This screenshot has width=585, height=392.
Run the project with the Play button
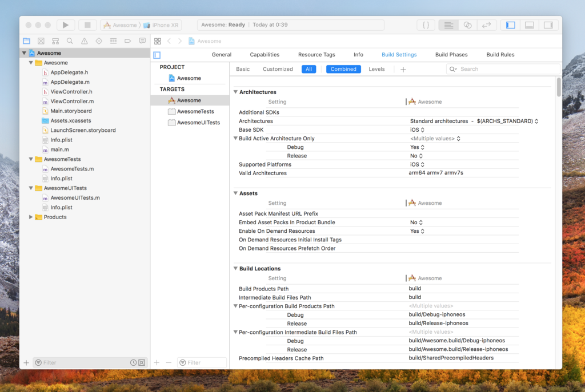pyautogui.click(x=66, y=25)
